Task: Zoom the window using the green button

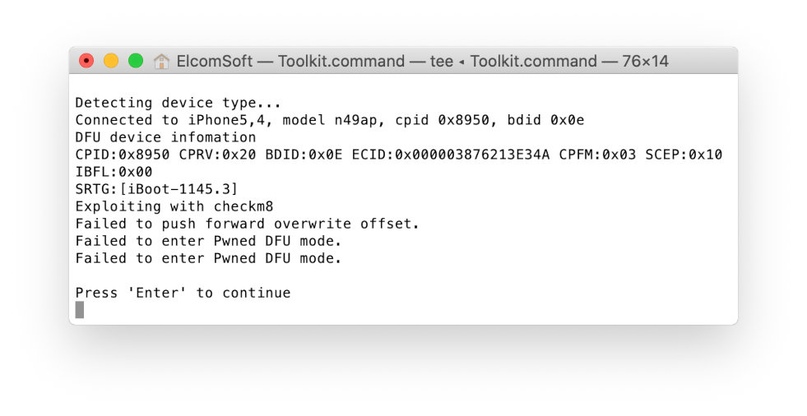Action: tap(136, 61)
